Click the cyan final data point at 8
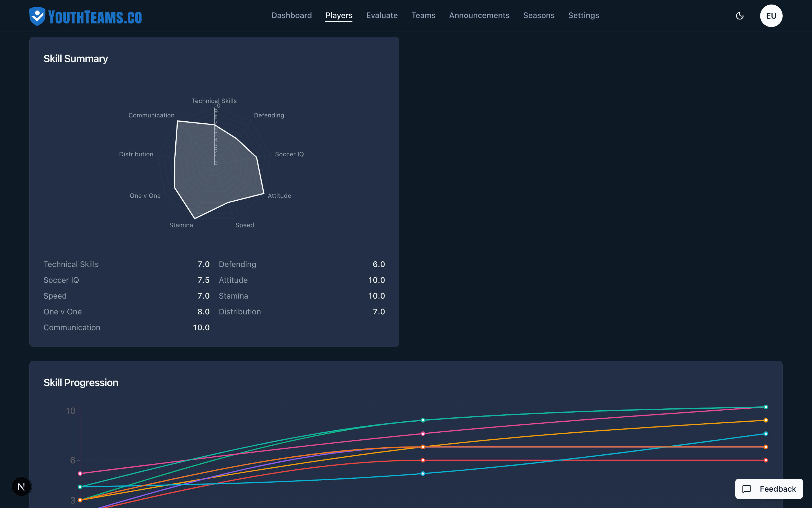812x508 pixels. pos(766,434)
